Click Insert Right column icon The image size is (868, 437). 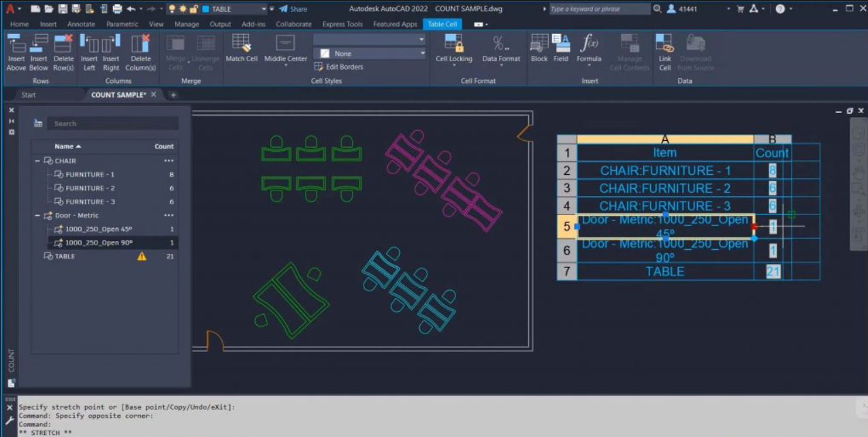click(x=111, y=44)
